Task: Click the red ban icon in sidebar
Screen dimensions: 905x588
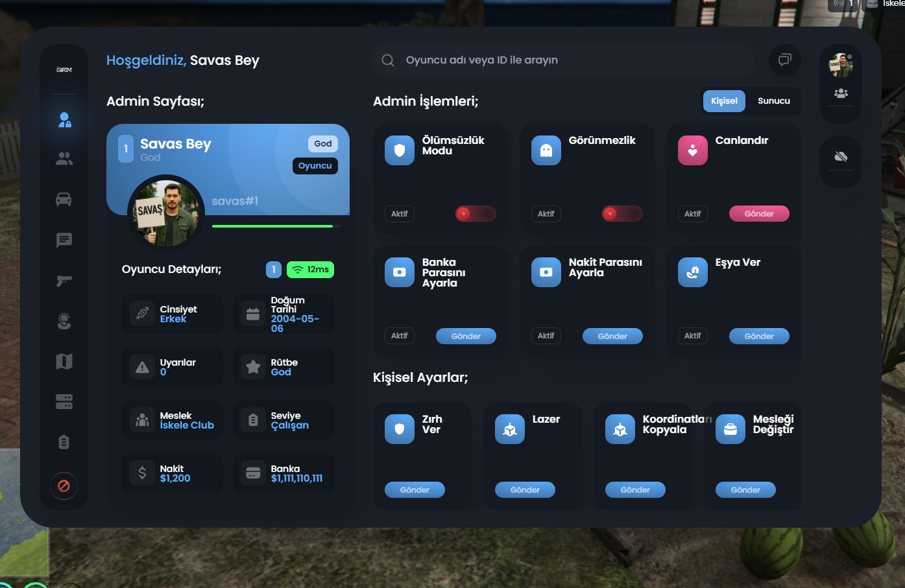Action: (64, 486)
